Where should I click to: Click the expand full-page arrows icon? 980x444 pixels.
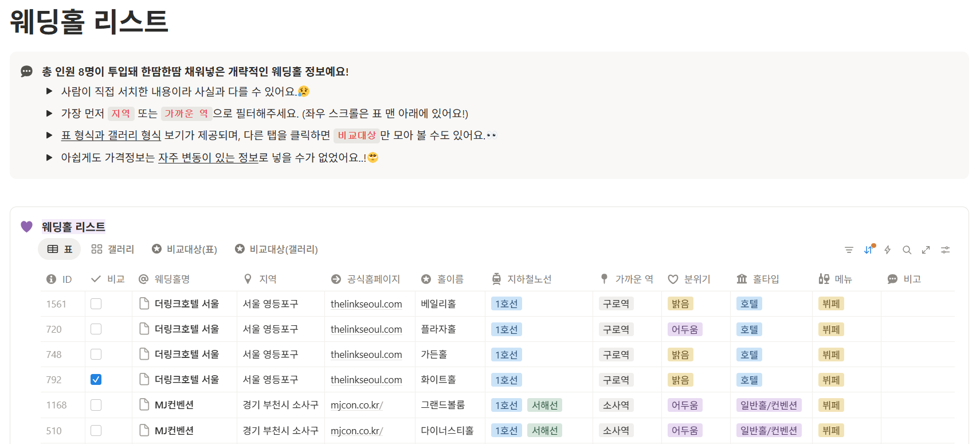click(x=926, y=250)
